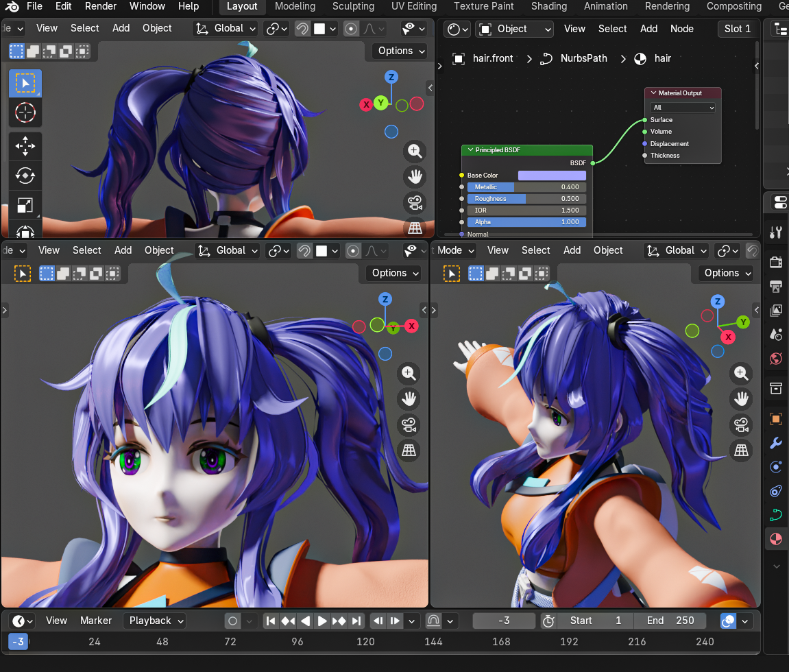Collapse the Principled BSDF node
The width and height of the screenshot is (789, 672).
tap(470, 150)
